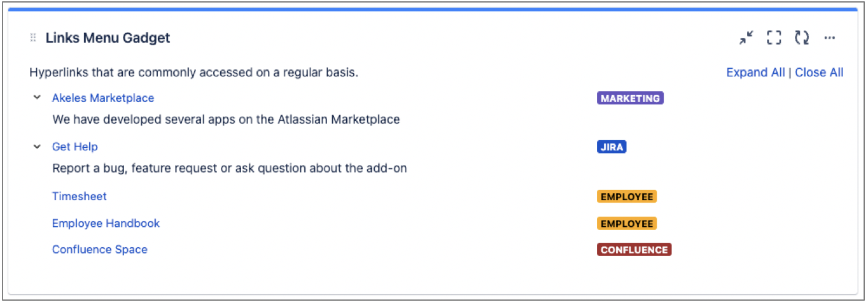Click the EMPLOYEE label beside Timesheet
Screen dimensions: 868x302
pos(627,196)
